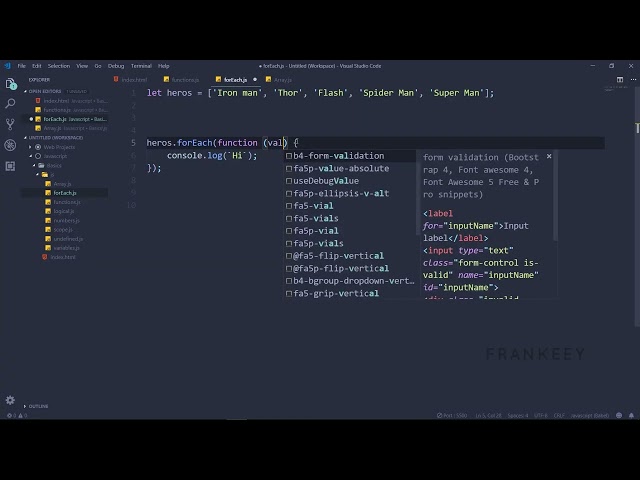Click the suggestion details vertical scrollbar
The image size is (640, 480).
pos(555,196)
